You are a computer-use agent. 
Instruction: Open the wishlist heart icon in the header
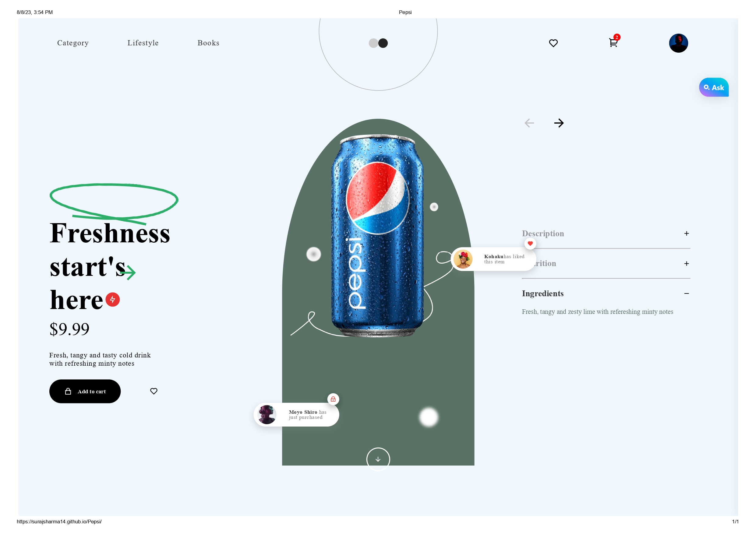(553, 43)
